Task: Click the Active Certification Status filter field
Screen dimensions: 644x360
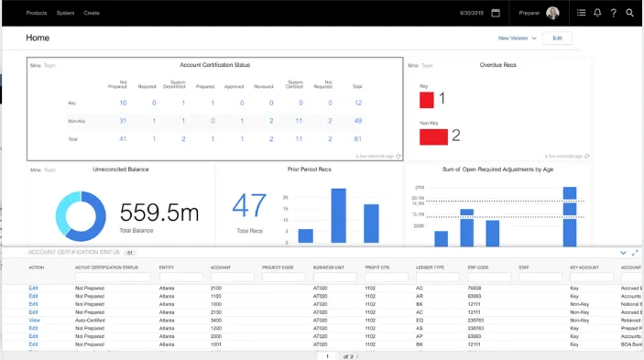Action: click(x=113, y=278)
